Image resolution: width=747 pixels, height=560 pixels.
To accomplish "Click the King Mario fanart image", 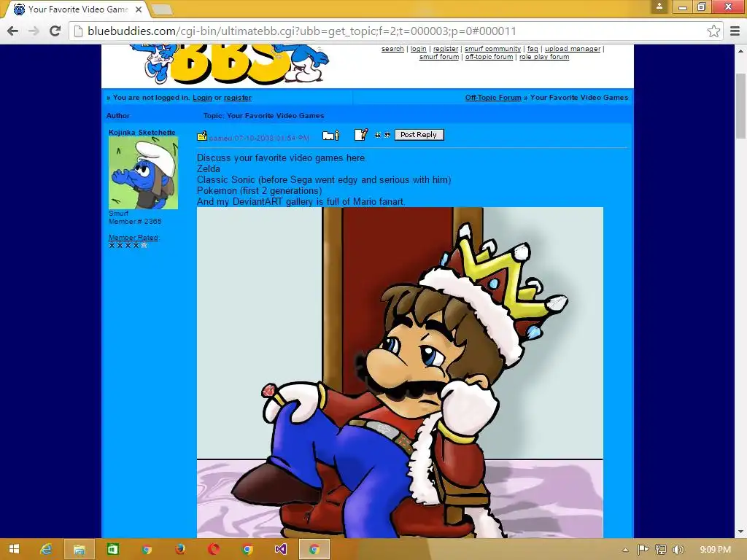I will (400, 373).
